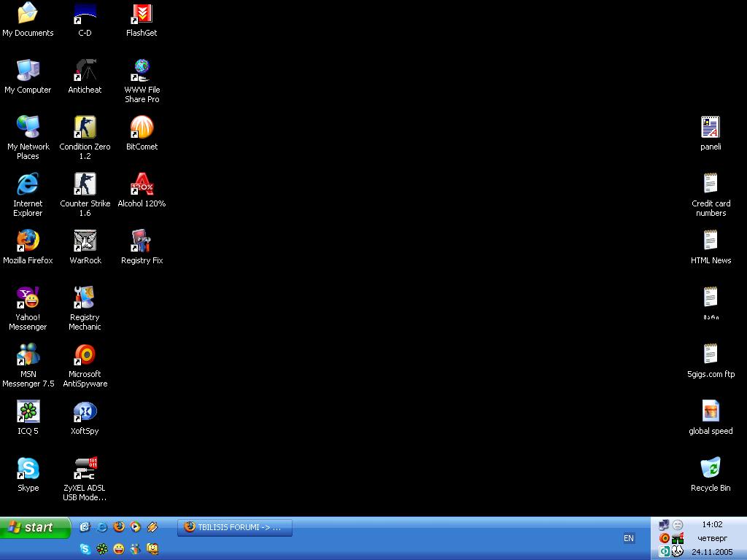
Task: Select the Registry Fix desktop shortcut
Action: [x=142, y=246]
